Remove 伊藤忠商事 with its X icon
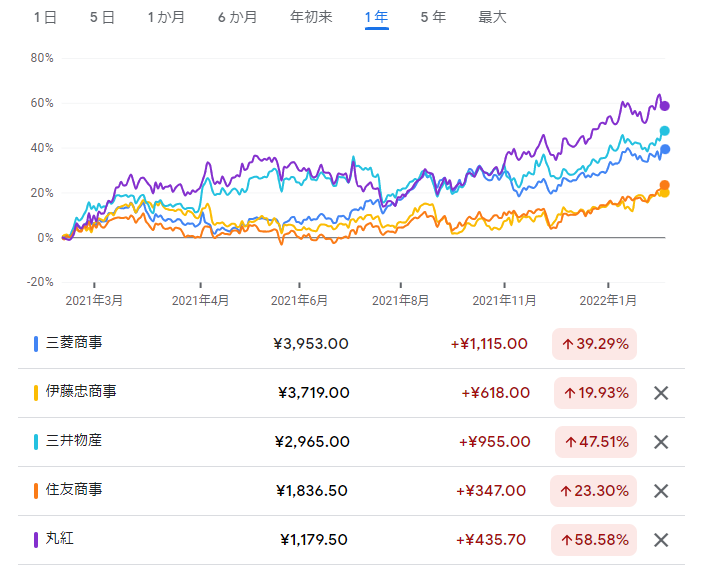 (x=661, y=393)
